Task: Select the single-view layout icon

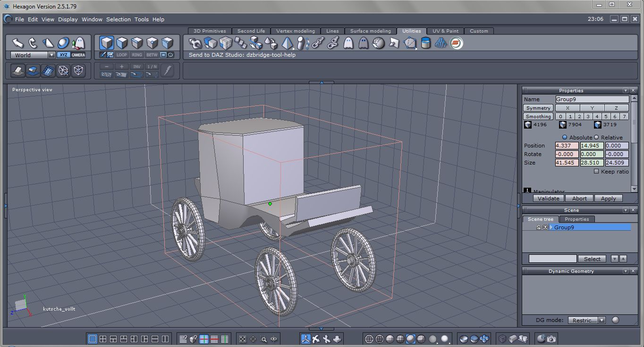Action: click(93, 338)
